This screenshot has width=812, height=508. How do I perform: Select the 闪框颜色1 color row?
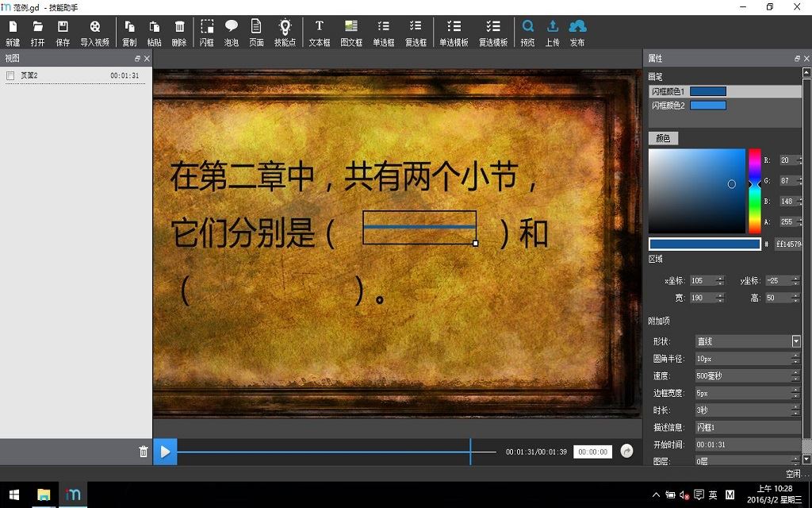[x=725, y=91]
